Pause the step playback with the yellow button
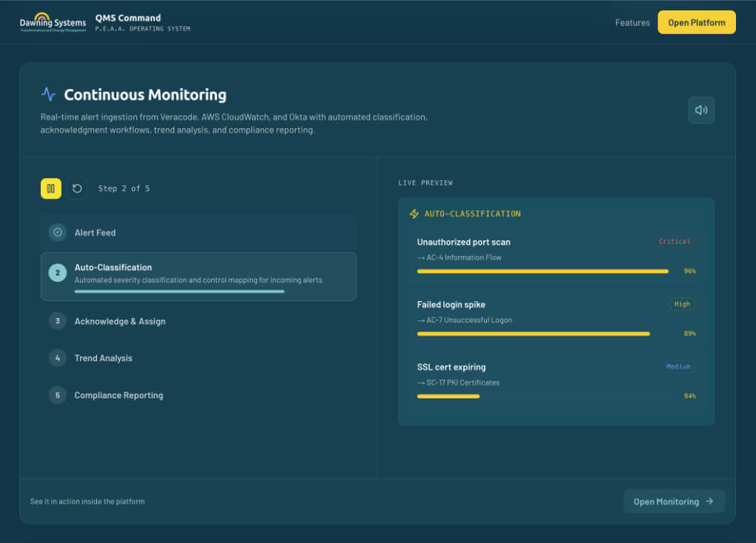 [50, 188]
